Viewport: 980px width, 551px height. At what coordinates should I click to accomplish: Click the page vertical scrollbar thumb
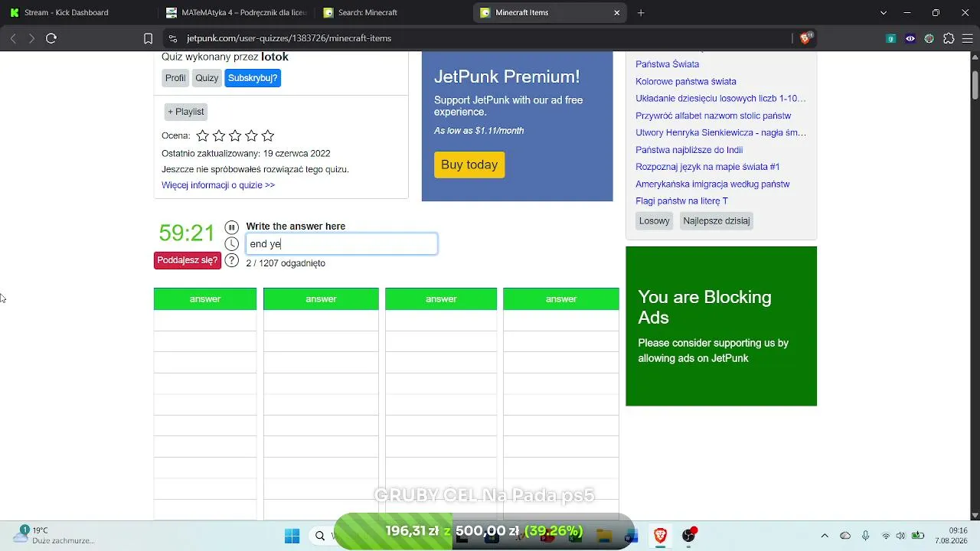click(975, 84)
